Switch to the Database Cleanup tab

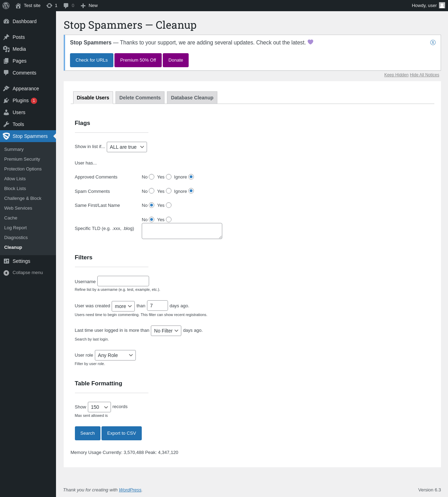[192, 98]
